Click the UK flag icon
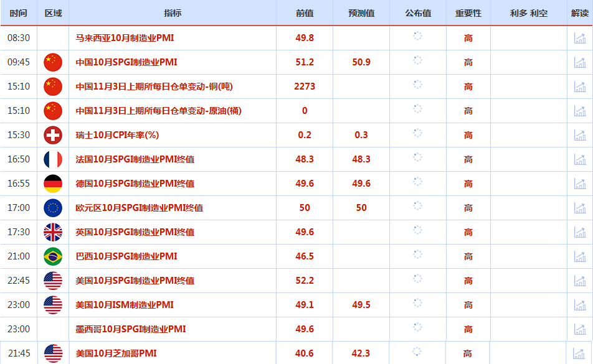The image size is (593, 364). click(x=53, y=232)
